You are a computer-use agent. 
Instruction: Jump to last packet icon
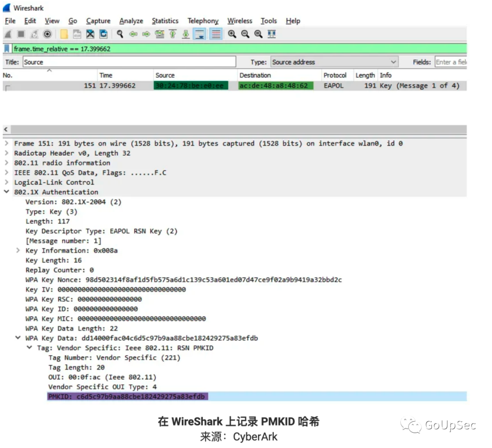[x=186, y=34]
